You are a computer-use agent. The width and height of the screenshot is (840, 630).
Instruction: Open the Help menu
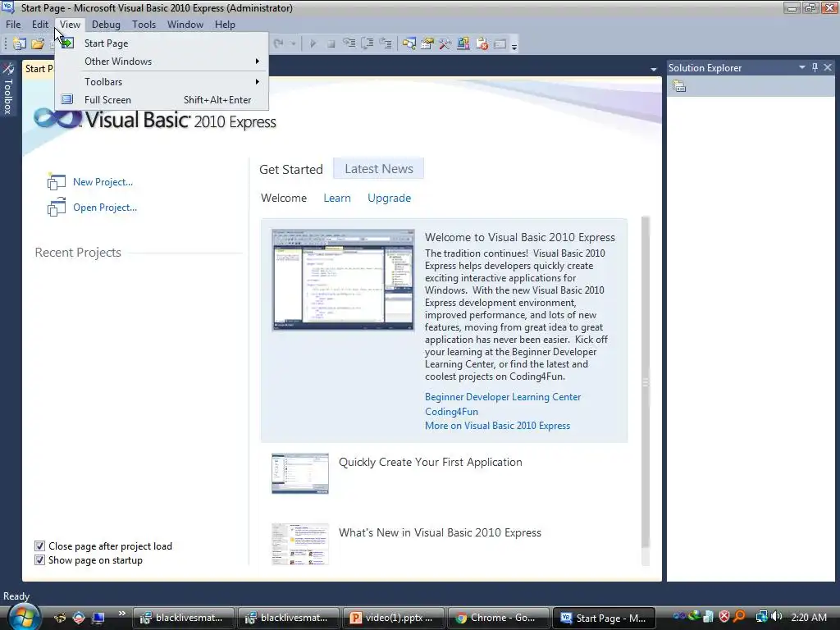225,24
